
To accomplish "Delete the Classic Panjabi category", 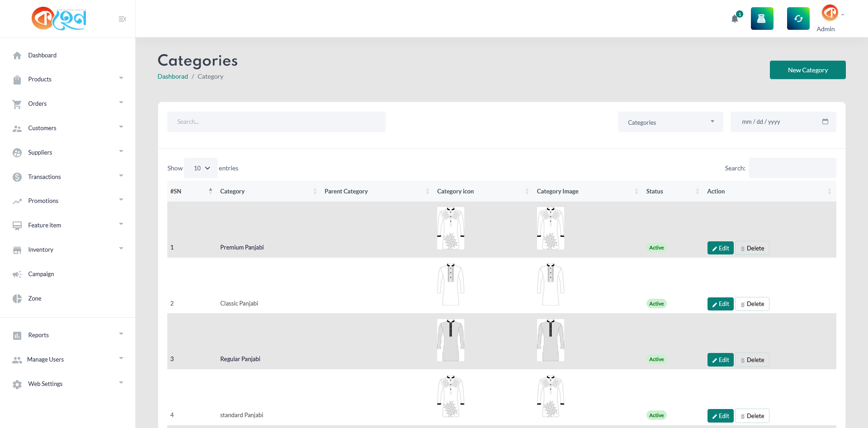I will pyautogui.click(x=752, y=304).
